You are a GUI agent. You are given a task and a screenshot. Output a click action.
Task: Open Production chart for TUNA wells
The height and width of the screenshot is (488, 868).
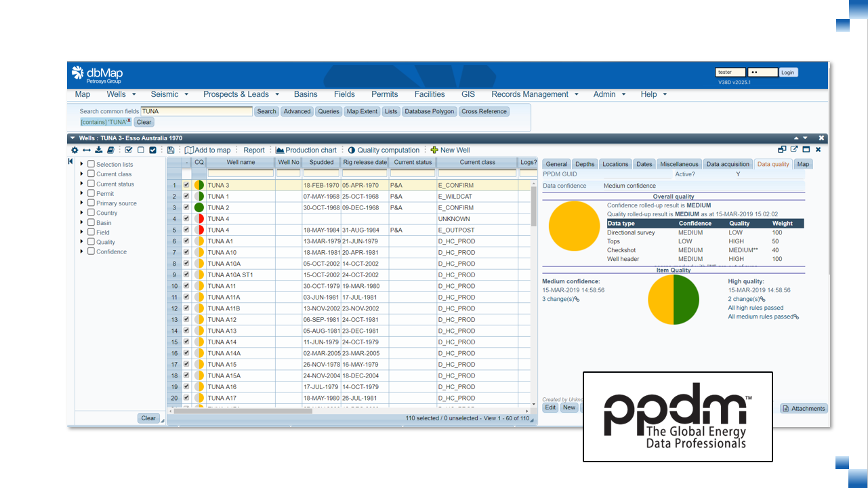tap(307, 150)
